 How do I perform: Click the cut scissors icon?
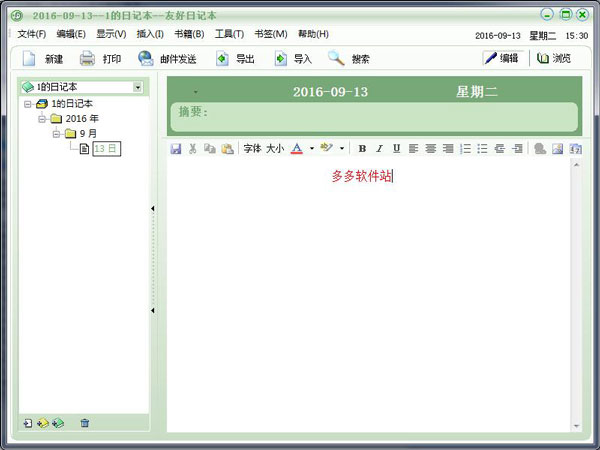(x=193, y=148)
